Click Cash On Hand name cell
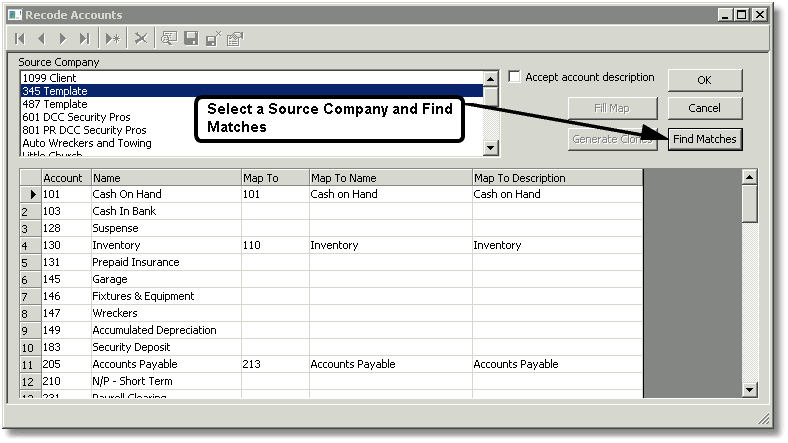788x443 pixels. point(166,194)
